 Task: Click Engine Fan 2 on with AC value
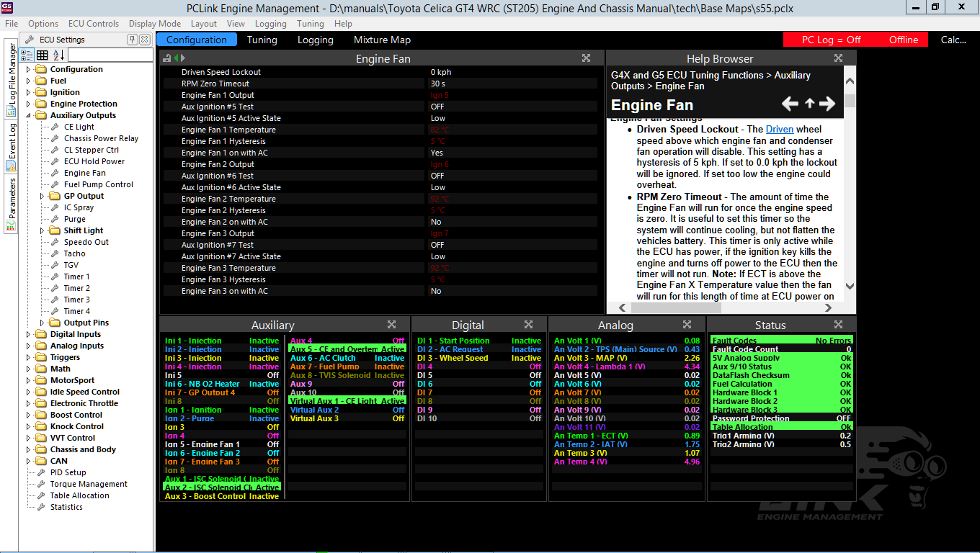pyautogui.click(x=512, y=222)
